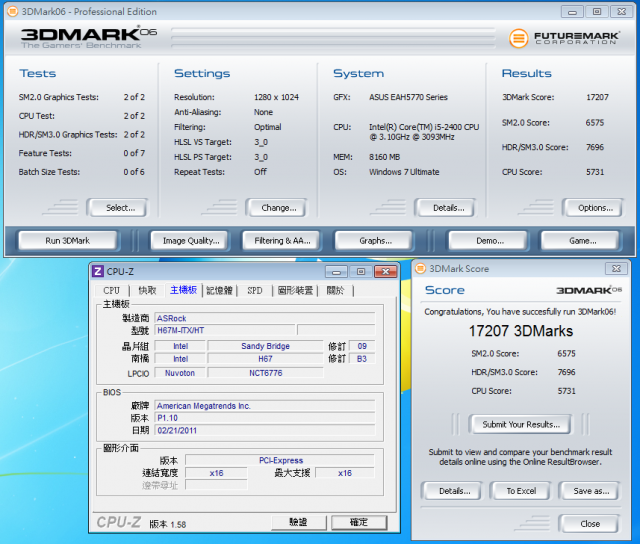This screenshot has width=640, height=544.
Task: Click Batch Size Tests 0 of 6 value
Action: pyautogui.click(x=134, y=172)
